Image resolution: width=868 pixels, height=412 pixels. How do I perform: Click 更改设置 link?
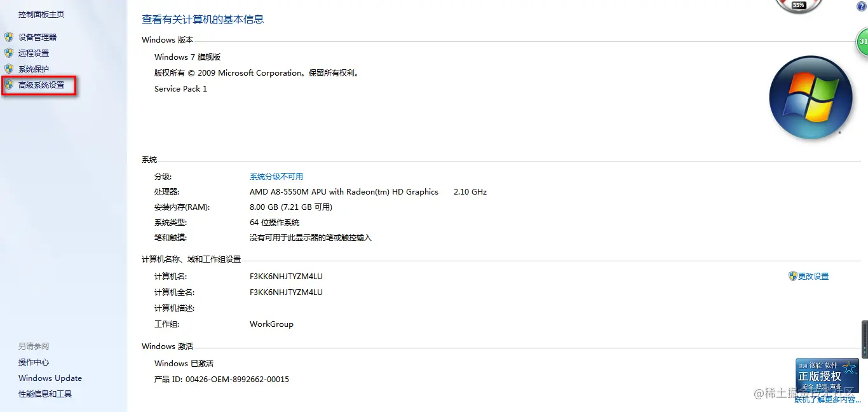pyautogui.click(x=813, y=276)
